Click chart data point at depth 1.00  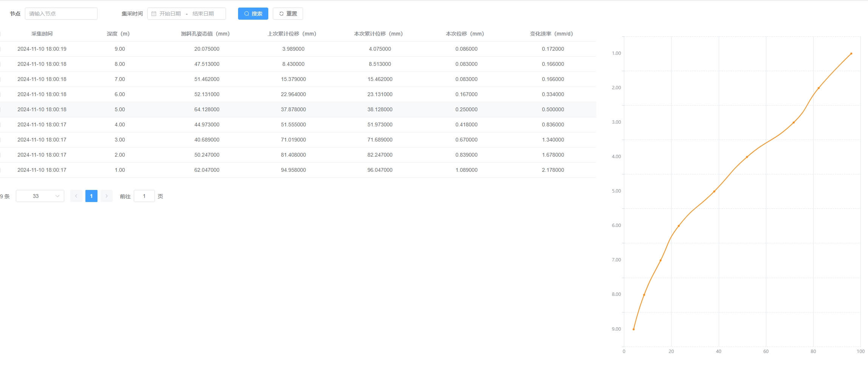coord(851,54)
